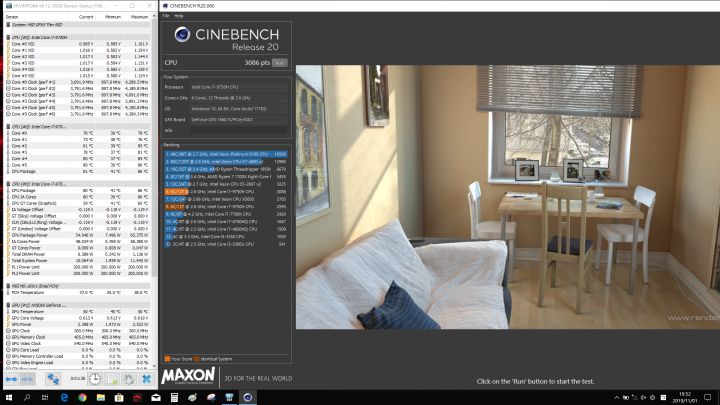Select the Core #0 Clock (perf #1) row

[77, 82]
